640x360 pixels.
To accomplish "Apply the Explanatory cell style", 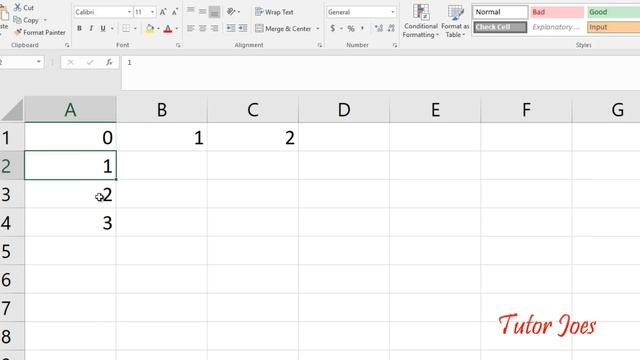I will [x=557, y=27].
